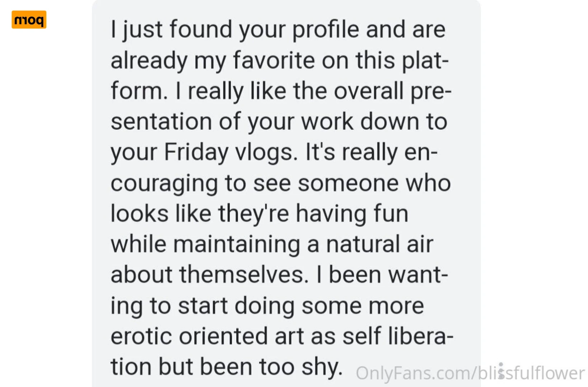This screenshot has height=387, width=588.
Task: Click the word "work" in the message
Action: [x=327, y=121]
